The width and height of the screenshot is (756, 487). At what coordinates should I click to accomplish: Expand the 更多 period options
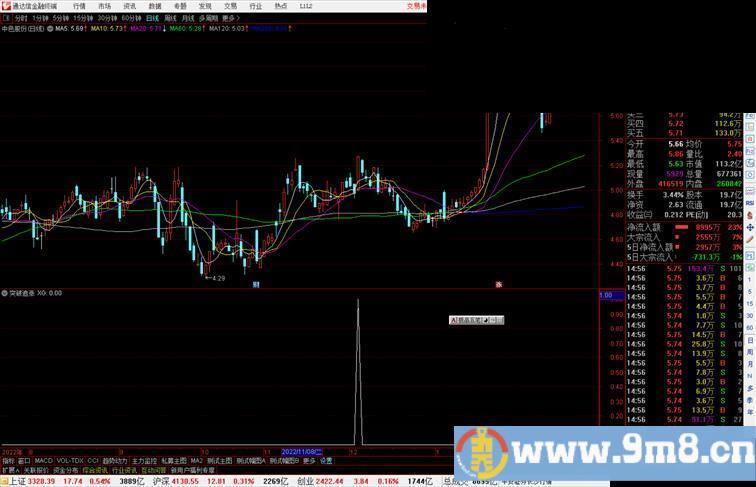231,18
